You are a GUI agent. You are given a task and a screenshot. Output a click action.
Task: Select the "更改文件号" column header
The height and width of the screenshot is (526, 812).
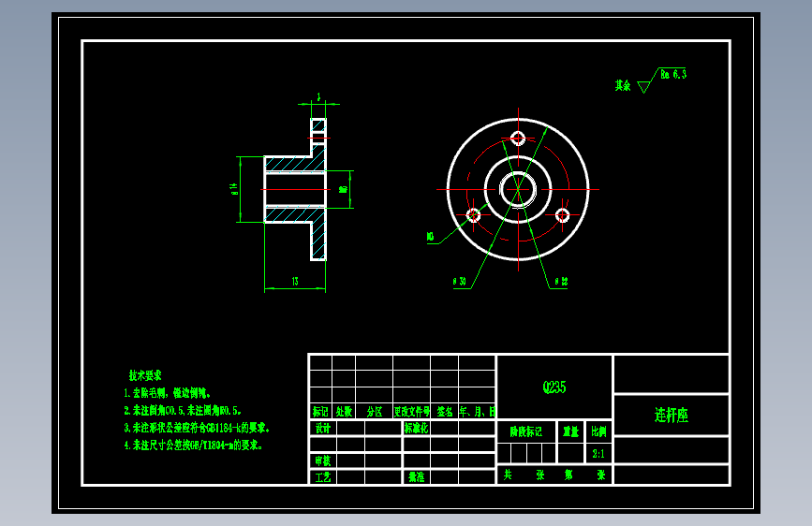[x=412, y=412]
